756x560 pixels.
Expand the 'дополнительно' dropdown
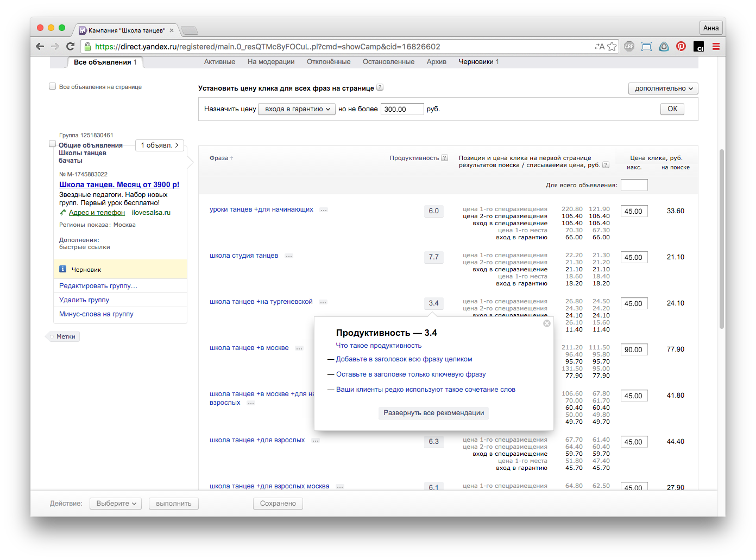663,88
